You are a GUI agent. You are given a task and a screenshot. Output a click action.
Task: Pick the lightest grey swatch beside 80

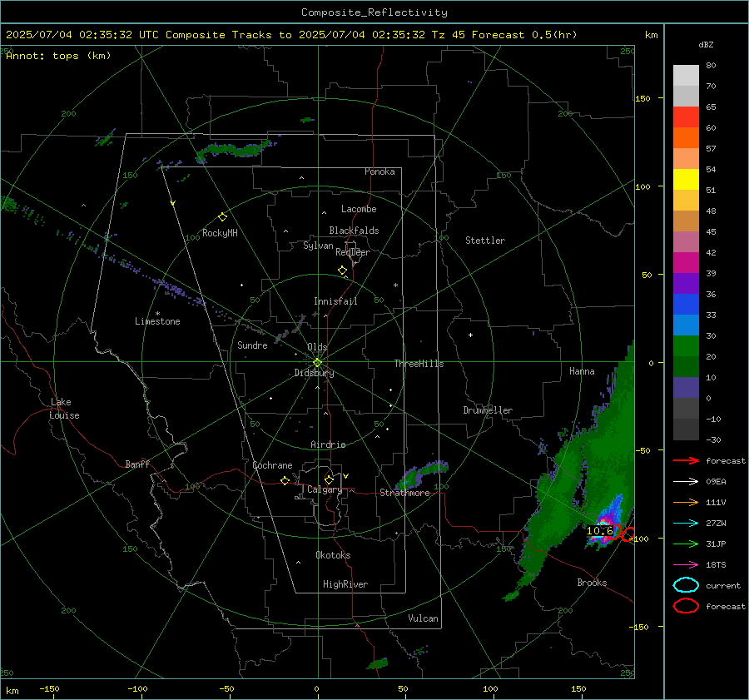click(x=686, y=76)
